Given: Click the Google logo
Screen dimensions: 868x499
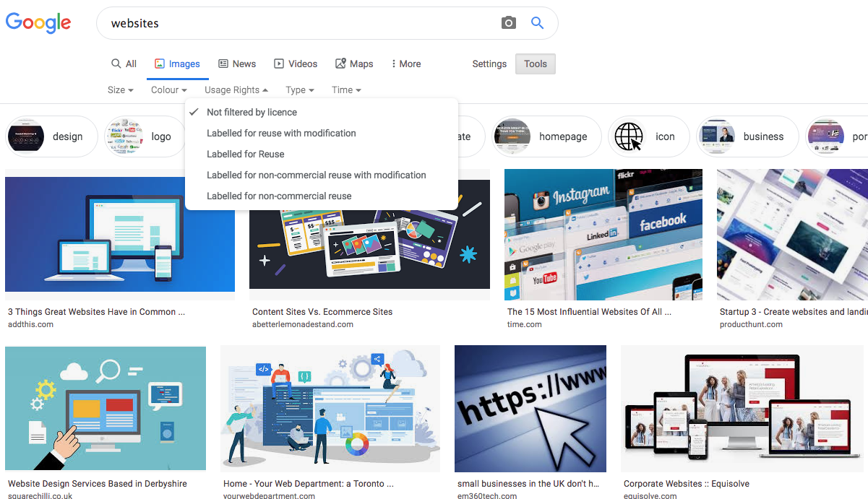Looking at the screenshot, I should 38,22.
